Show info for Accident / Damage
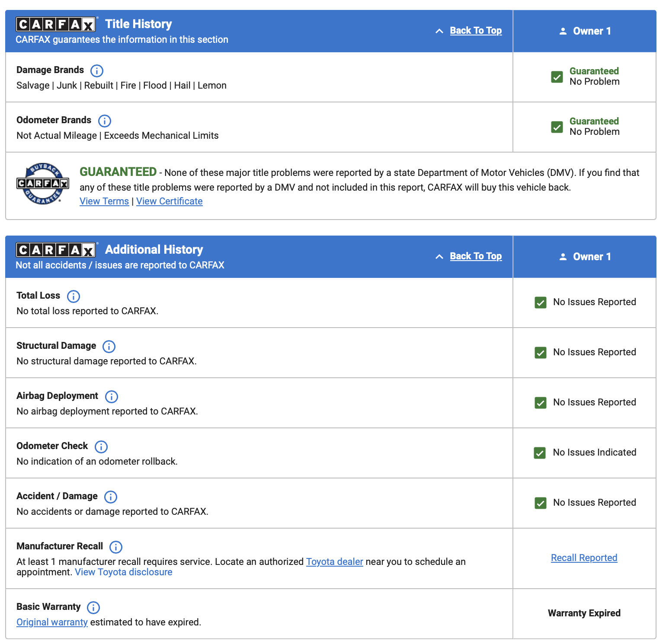This screenshot has width=666, height=644. pyautogui.click(x=111, y=497)
